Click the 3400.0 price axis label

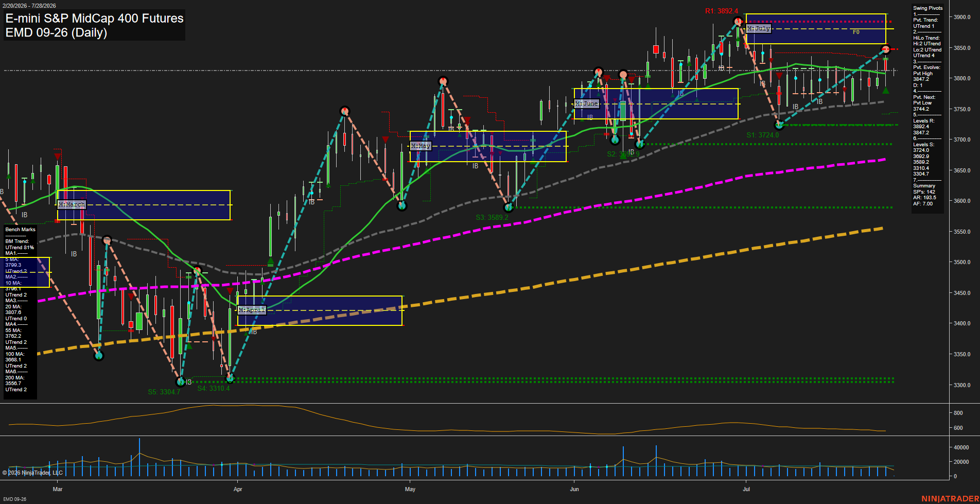point(962,323)
